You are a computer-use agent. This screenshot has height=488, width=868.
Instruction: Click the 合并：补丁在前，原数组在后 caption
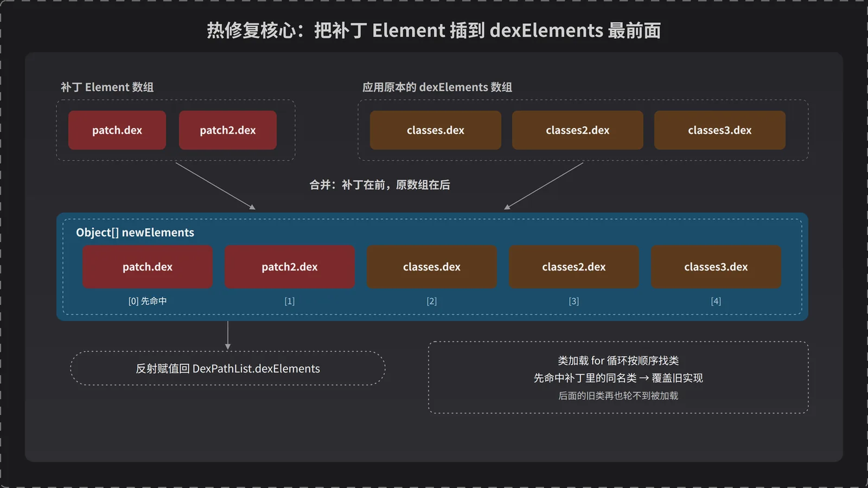pyautogui.click(x=380, y=185)
